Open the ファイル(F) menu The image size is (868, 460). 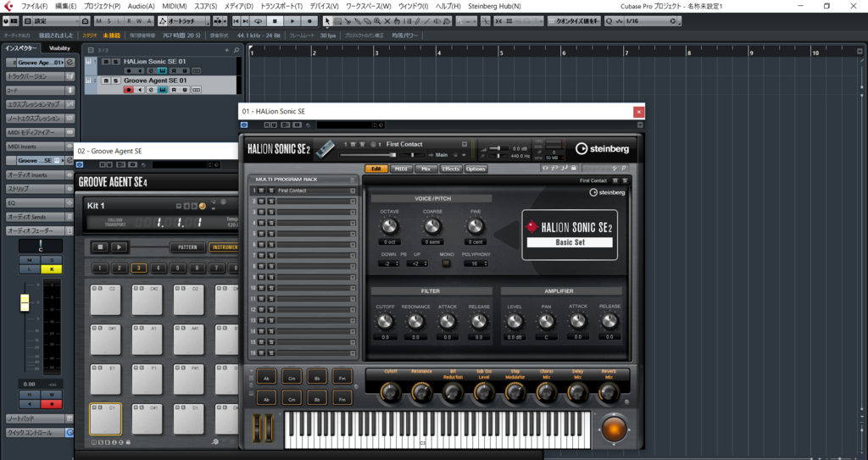[34, 6]
